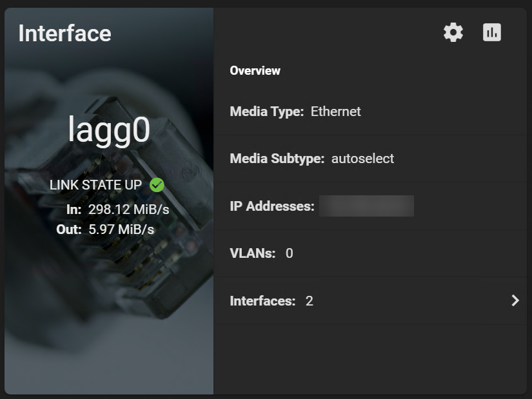Viewport: 532px width, 399px height.
Task: Click the VLANs label
Action: pos(252,253)
